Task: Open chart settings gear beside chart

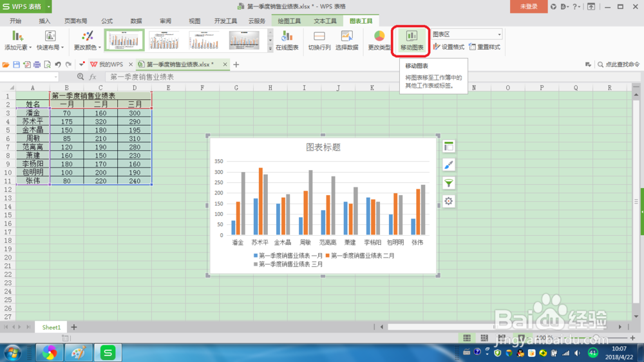Action: (448, 201)
